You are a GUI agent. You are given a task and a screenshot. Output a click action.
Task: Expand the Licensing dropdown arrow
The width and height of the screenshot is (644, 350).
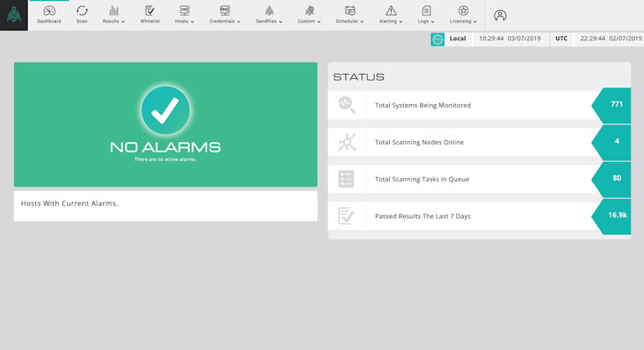[x=475, y=22]
